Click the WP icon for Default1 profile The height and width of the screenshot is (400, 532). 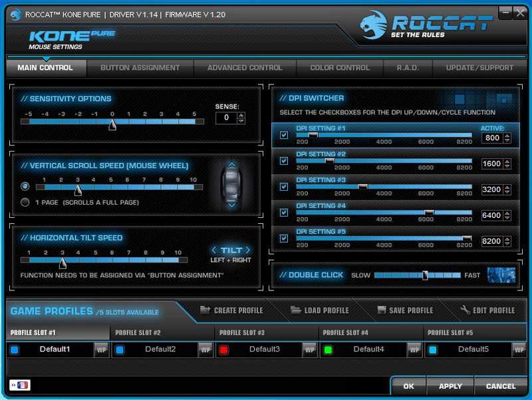101,350
